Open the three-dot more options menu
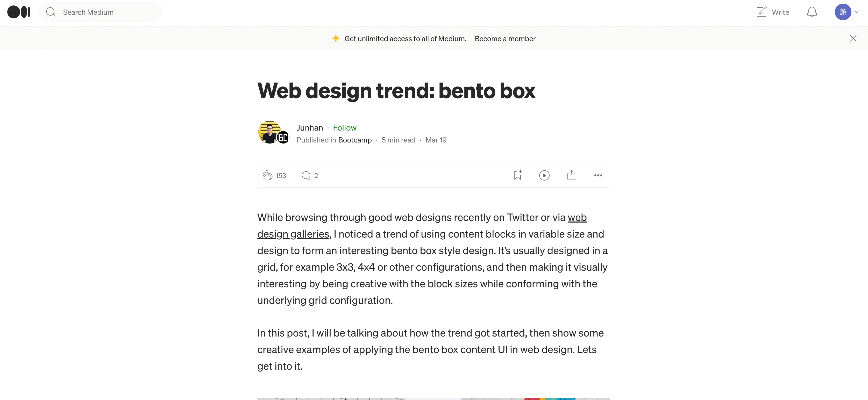Image resolution: width=868 pixels, height=400 pixels. (x=598, y=175)
